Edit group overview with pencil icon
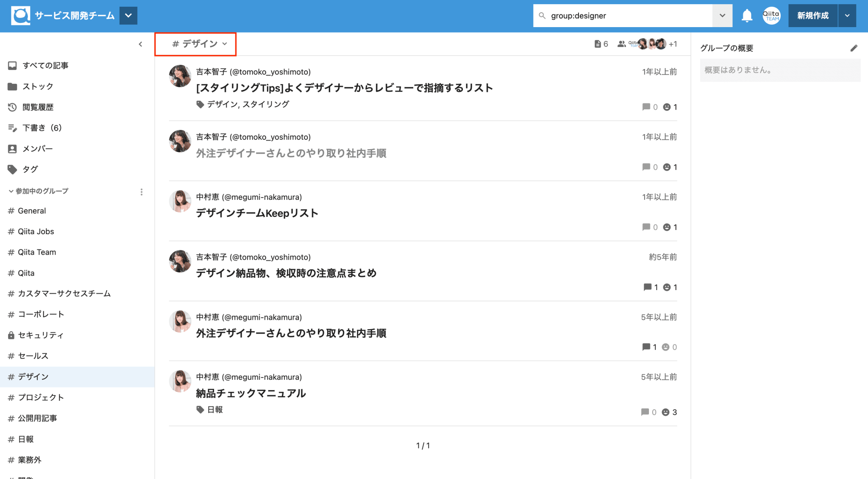 tap(854, 48)
